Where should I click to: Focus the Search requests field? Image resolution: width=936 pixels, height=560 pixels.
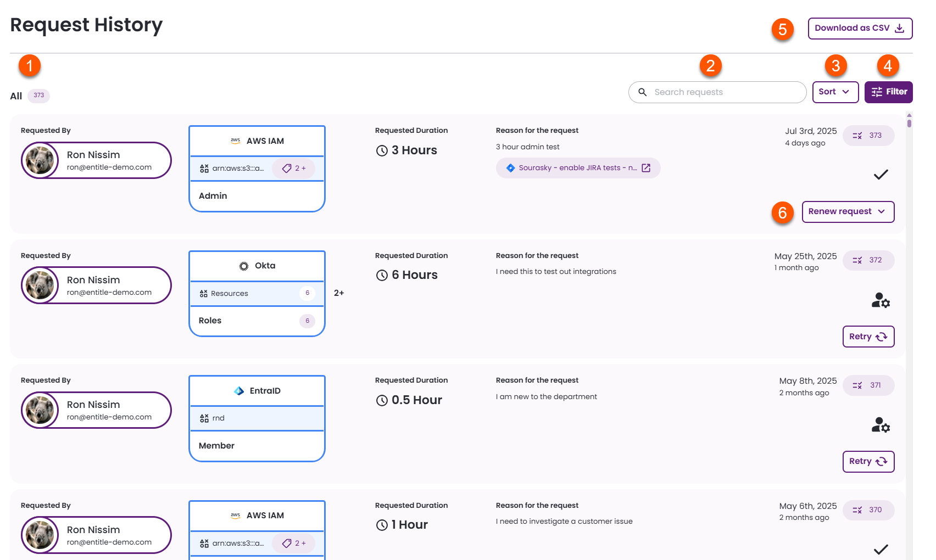pos(717,92)
